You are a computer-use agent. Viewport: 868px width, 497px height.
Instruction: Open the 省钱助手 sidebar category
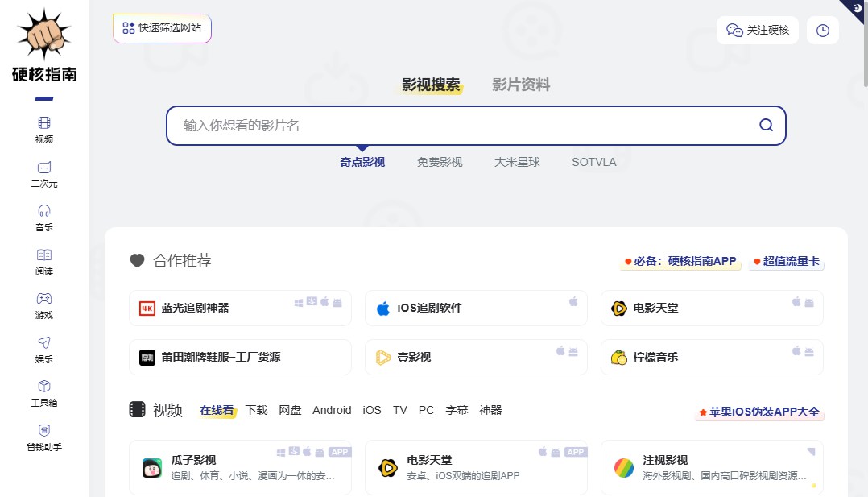point(44,437)
